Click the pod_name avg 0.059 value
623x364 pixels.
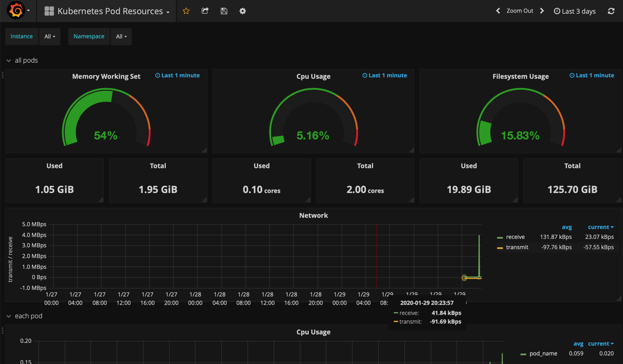coord(576,354)
